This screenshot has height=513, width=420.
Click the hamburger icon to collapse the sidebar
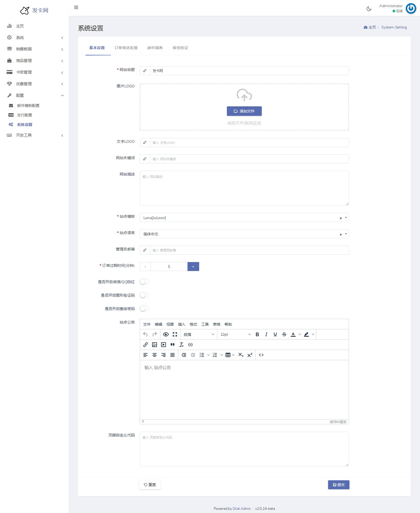[76, 7]
